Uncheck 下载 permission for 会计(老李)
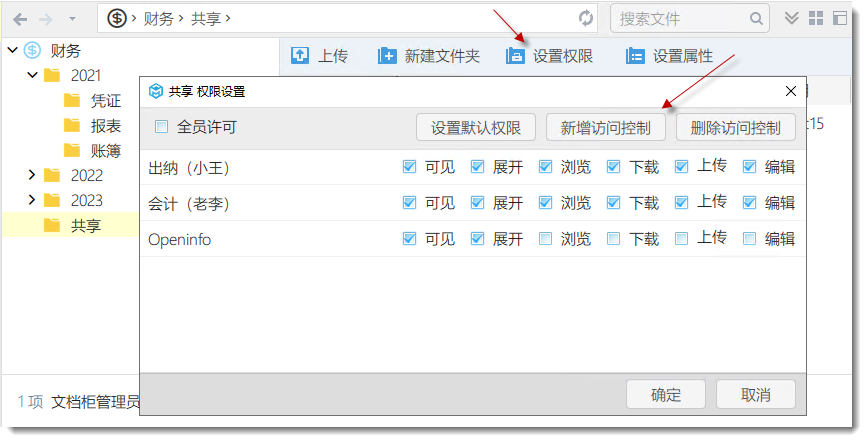This screenshot has height=442, width=867. coord(614,203)
